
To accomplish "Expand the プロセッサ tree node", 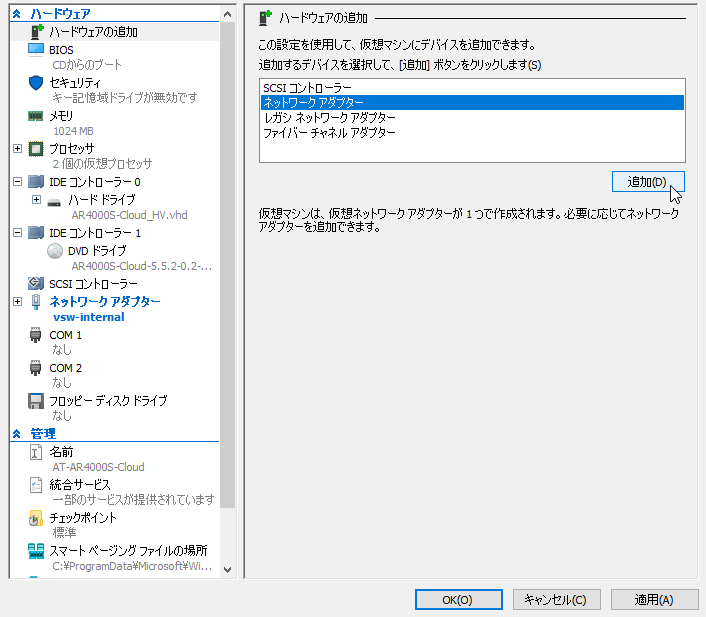I will tap(18, 149).
